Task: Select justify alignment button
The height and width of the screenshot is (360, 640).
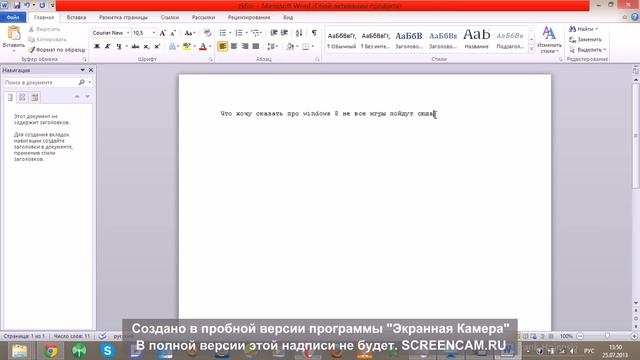Action: coord(256,47)
